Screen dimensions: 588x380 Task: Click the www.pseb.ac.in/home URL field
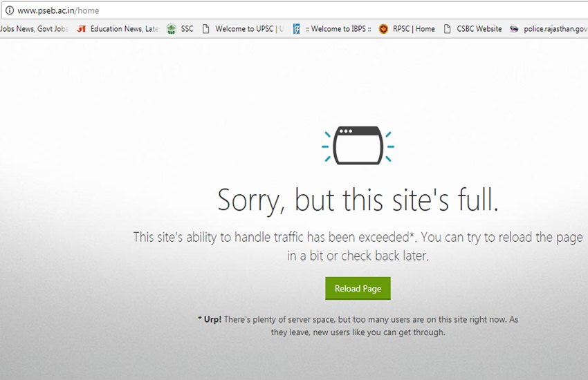[296, 10]
